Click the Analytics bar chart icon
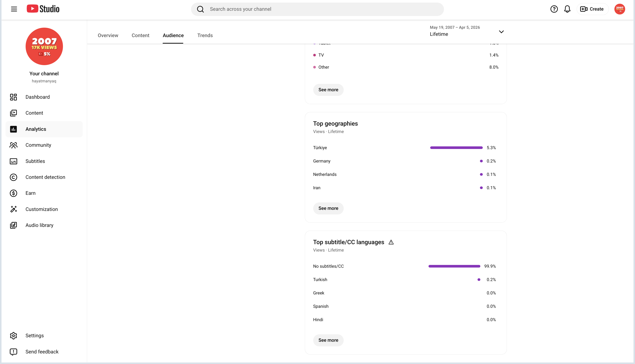Image resolution: width=635 pixels, height=364 pixels. pyautogui.click(x=14, y=129)
